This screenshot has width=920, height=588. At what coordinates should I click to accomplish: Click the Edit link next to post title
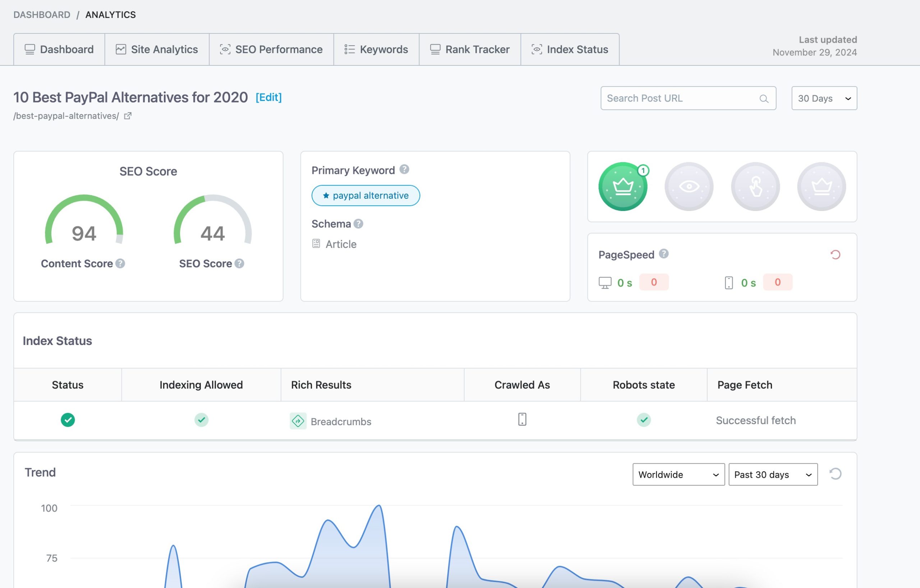[268, 96]
